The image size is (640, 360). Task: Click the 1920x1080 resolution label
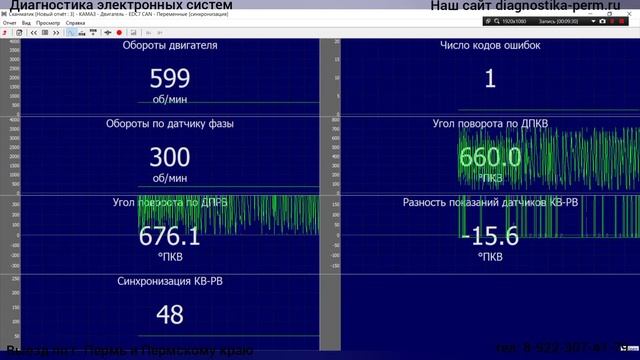pyautogui.click(x=514, y=21)
